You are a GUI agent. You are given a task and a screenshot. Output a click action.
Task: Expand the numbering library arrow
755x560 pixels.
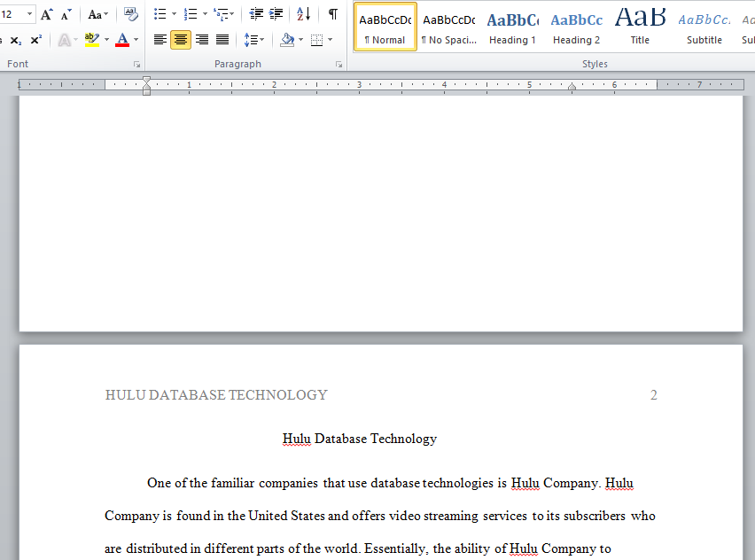coord(205,14)
